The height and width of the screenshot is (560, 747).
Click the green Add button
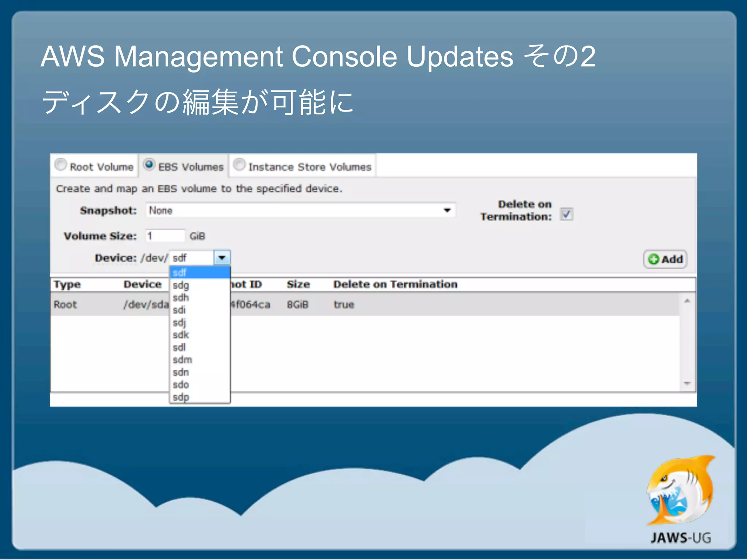click(x=665, y=259)
